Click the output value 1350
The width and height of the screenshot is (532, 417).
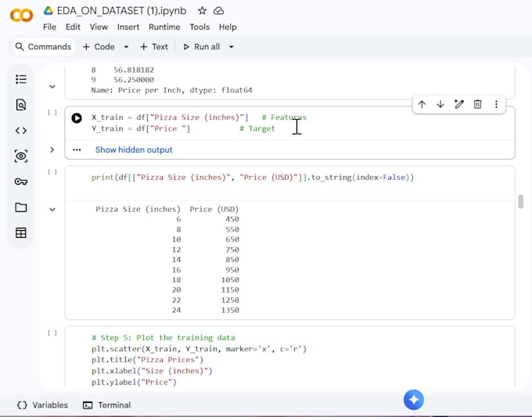[x=230, y=310]
